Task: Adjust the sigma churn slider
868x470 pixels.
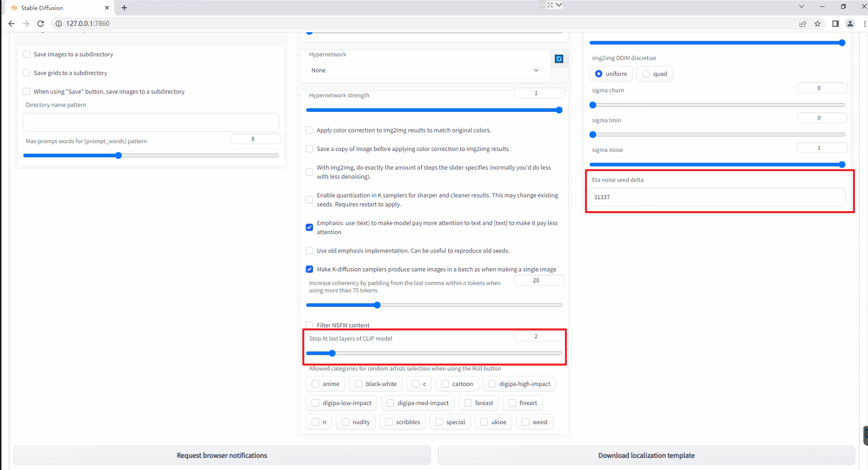Action: click(x=717, y=105)
